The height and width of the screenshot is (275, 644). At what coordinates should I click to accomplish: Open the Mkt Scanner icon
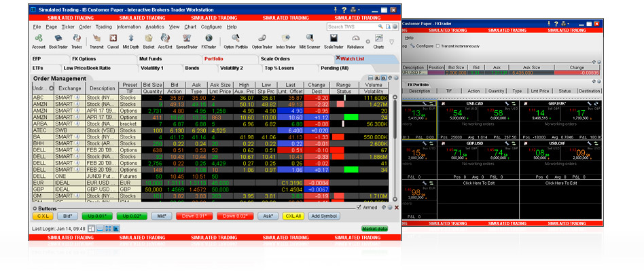click(x=310, y=38)
